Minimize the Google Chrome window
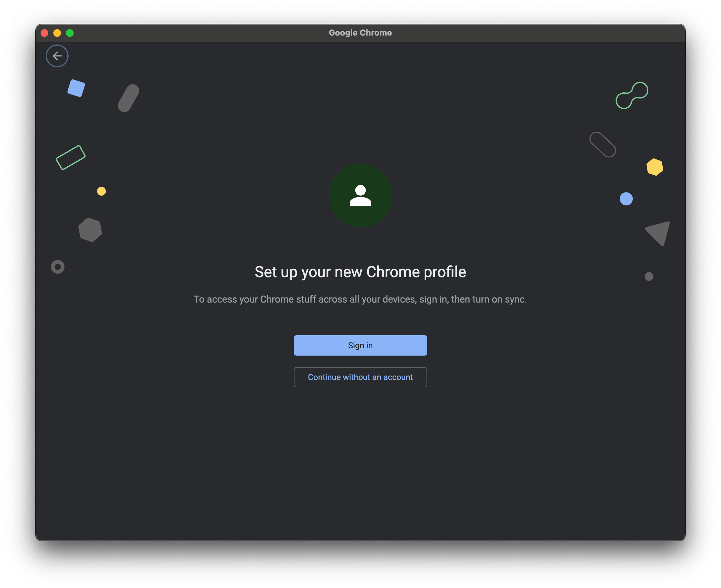Image resolution: width=721 pixels, height=588 pixels. tap(57, 33)
